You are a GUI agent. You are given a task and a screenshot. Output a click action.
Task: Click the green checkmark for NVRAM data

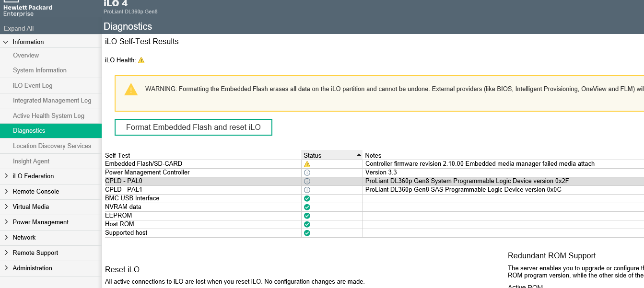(x=307, y=207)
